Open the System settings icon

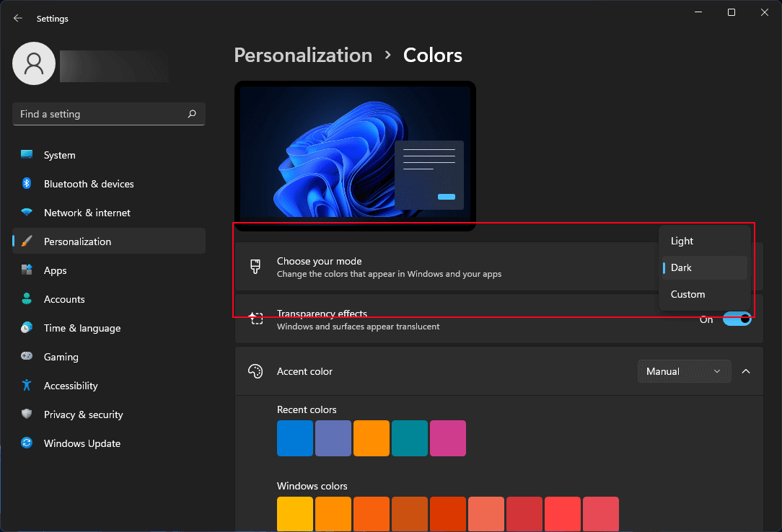[x=27, y=154]
